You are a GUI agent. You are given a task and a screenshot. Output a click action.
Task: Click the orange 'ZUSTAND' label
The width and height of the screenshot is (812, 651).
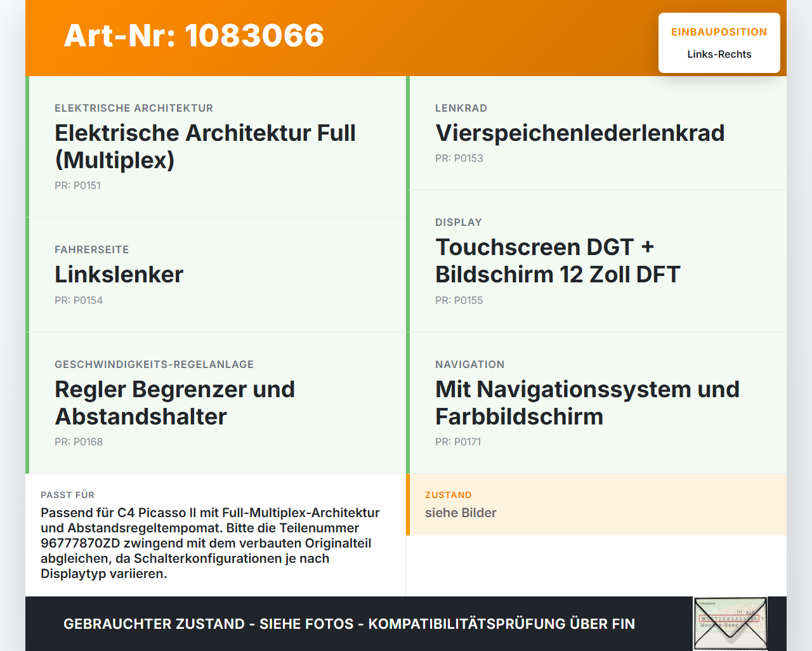449,495
